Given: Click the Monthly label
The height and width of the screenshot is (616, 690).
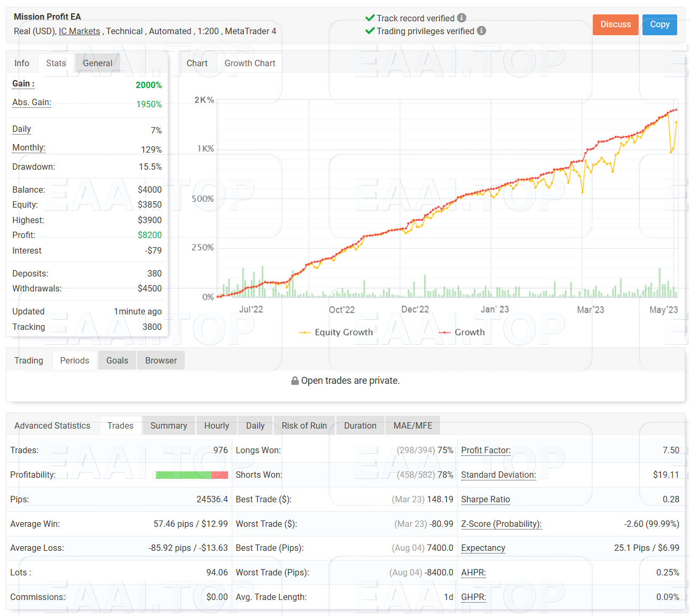Looking at the screenshot, I should point(29,148).
